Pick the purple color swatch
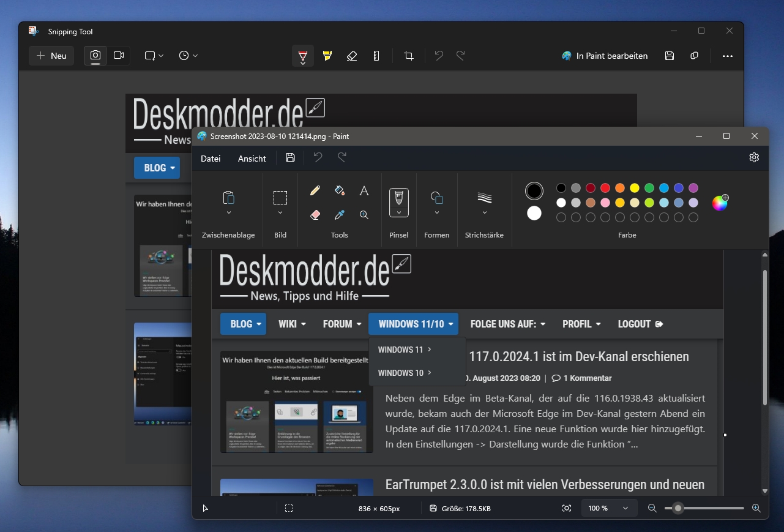784x532 pixels. click(693, 188)
